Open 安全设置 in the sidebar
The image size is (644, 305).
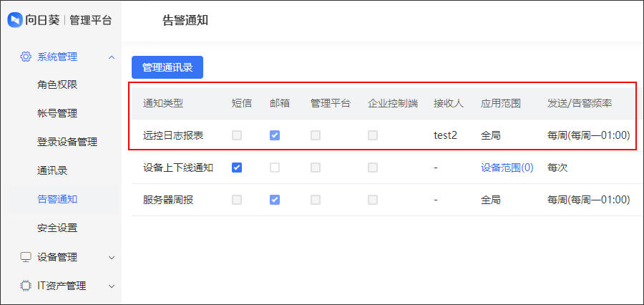[x=57, y=228]
